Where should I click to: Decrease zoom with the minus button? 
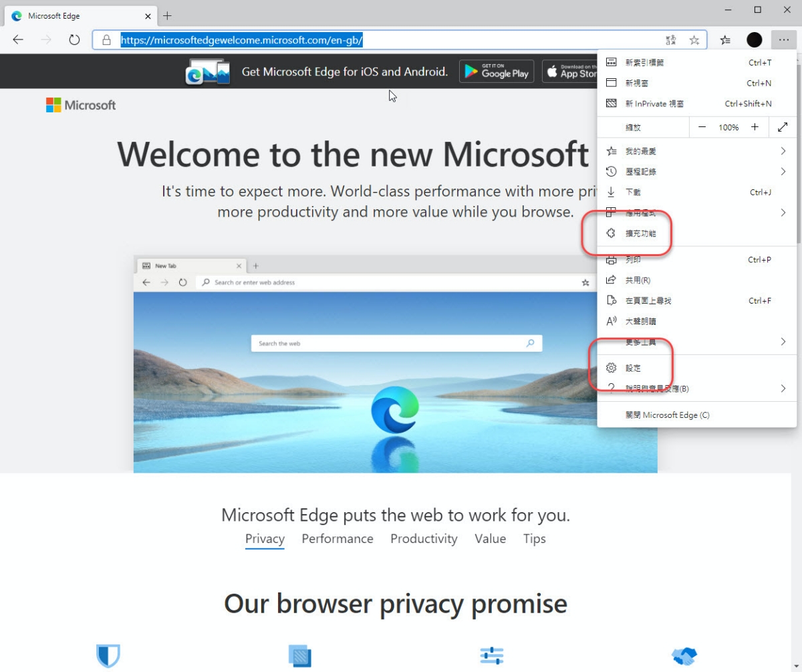click(x=702, y=127)
